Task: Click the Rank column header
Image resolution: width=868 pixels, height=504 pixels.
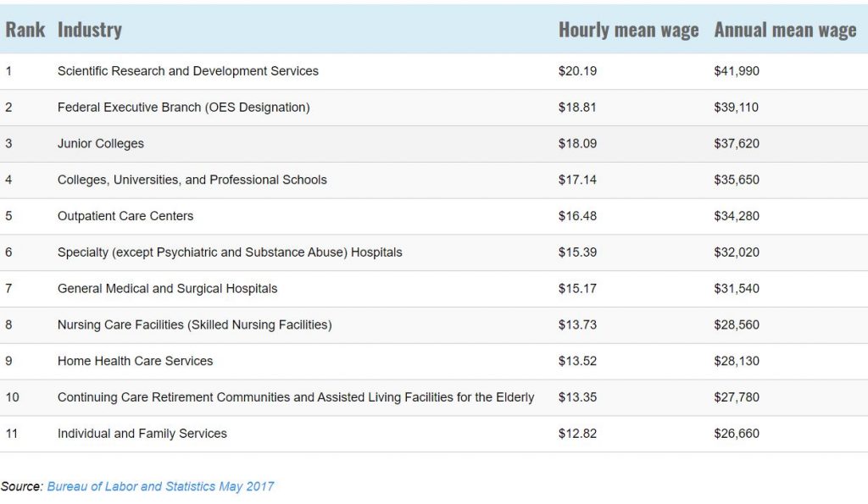Action: pyautogui.click(x=25, y=30)
